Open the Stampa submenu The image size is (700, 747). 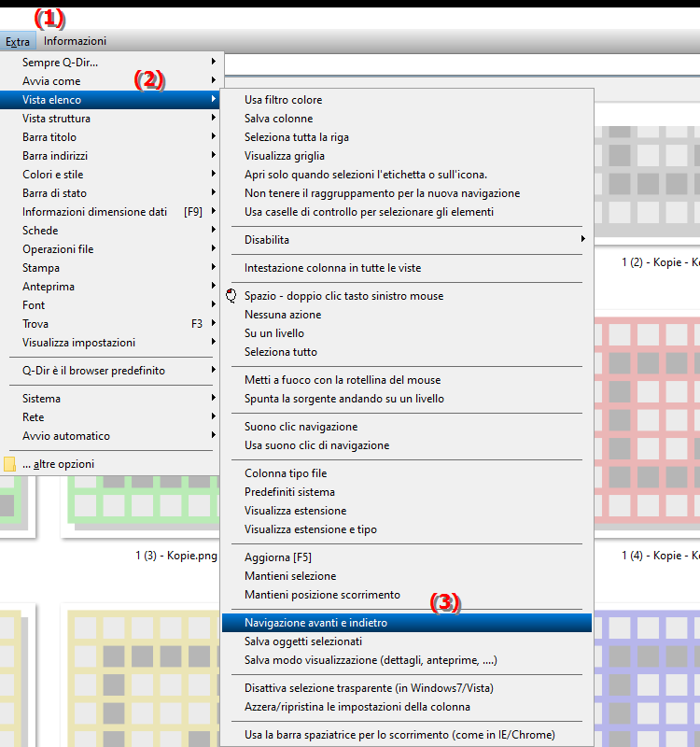(x=109, y=268)
